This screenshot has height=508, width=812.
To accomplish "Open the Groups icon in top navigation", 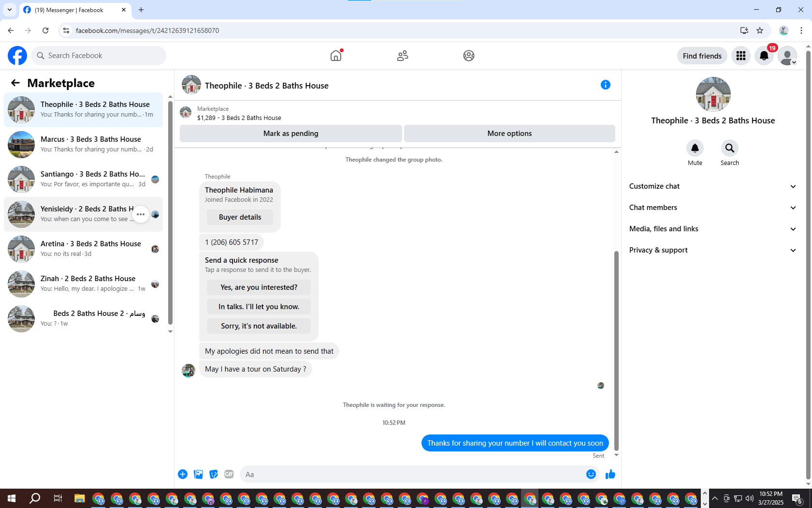I will click(469, 56).
